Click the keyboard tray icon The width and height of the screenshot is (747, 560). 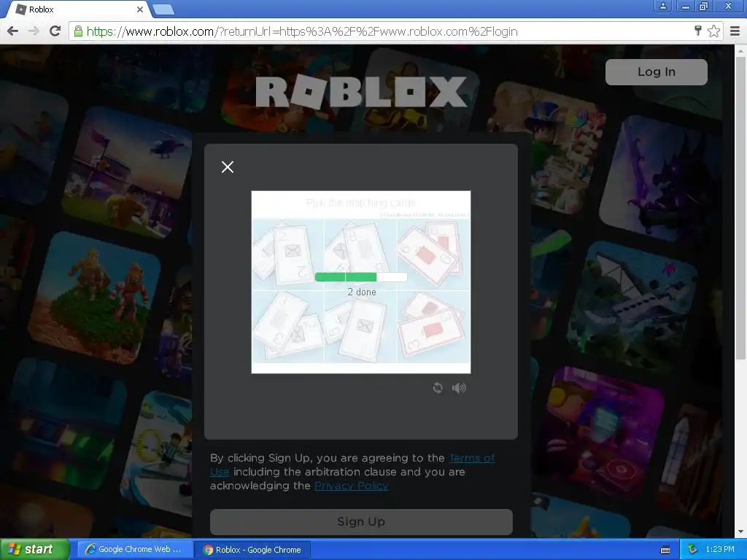click(x=665, y=550)
